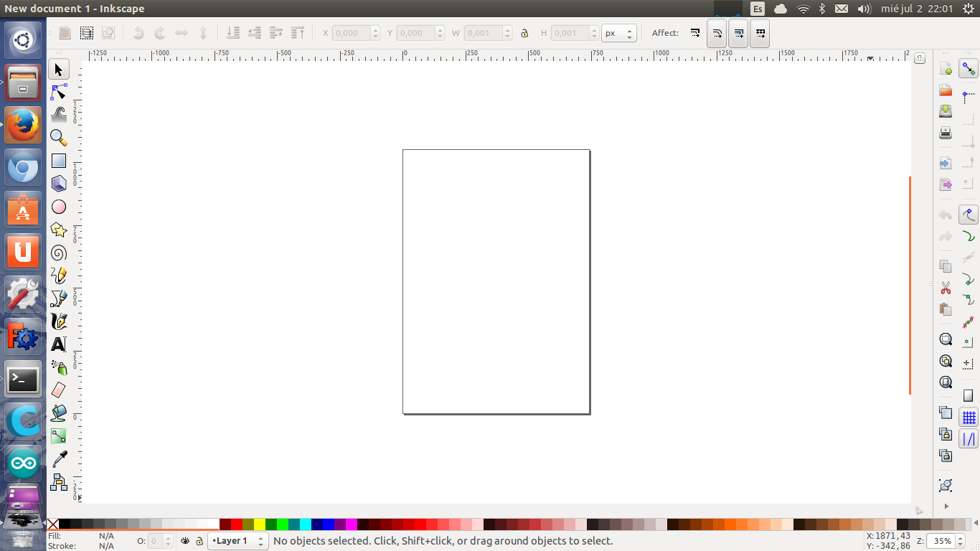Screen dimensions: 980x551
Task: Pick the Eraser tool
Action: (x=59, y=390)
